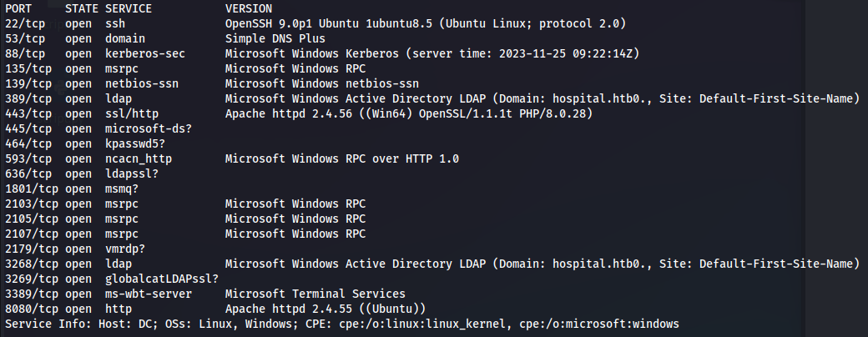Image resolution: width=868 pixels, height=337 pixels.
Task: Click the Simple DNS Plus entry
Action: [275, 38]
